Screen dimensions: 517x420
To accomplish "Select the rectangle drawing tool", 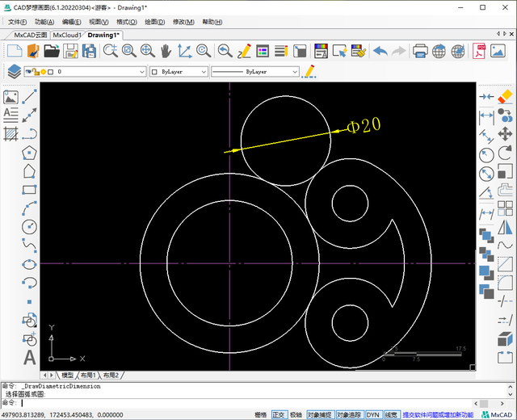I will click(x=30, y=190).
